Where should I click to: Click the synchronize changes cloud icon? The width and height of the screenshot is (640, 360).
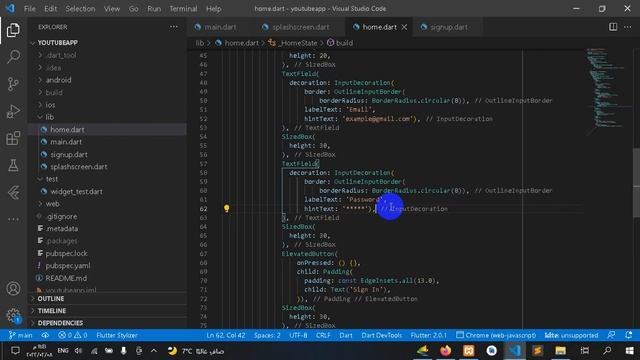pos(45,335)
